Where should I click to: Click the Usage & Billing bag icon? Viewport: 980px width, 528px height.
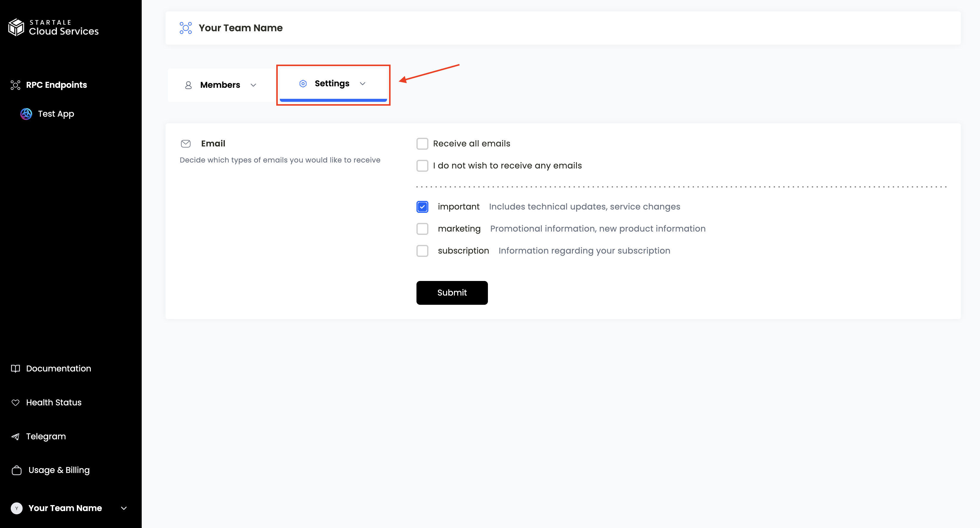point(16,470)
